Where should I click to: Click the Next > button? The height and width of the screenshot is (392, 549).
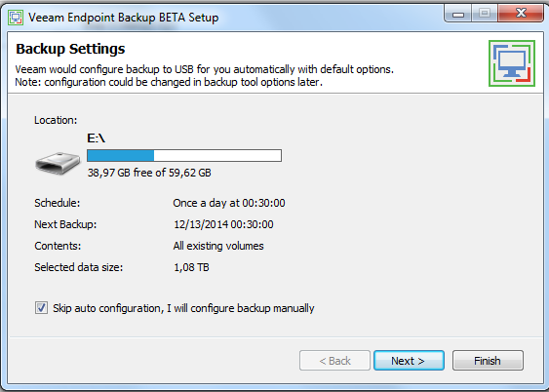click(409, 361)
